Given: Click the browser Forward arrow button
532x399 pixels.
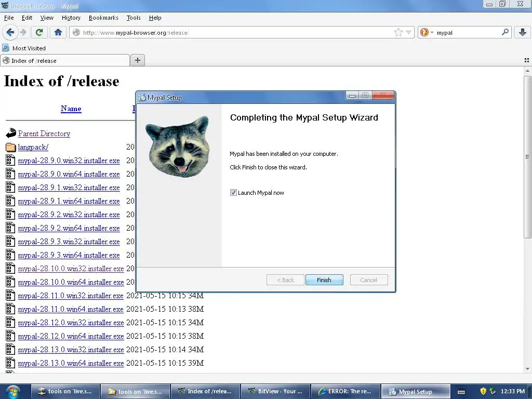Looking at the screenshot, I should click(23, 33).
